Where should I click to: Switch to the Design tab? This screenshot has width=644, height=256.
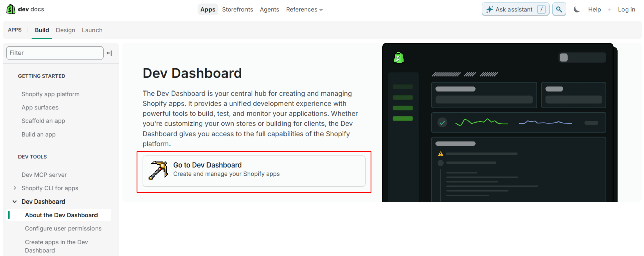pos(65,30)
